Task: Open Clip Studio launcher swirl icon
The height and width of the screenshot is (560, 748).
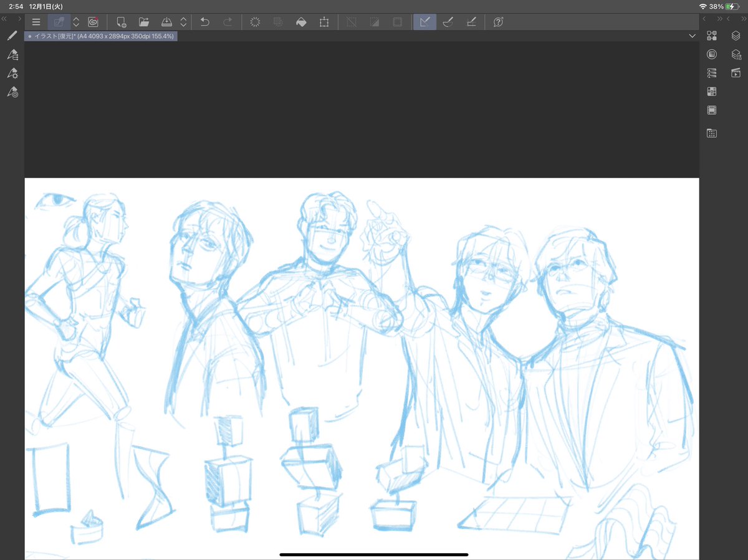Action: pyautogui.click(x=93, y=22)
